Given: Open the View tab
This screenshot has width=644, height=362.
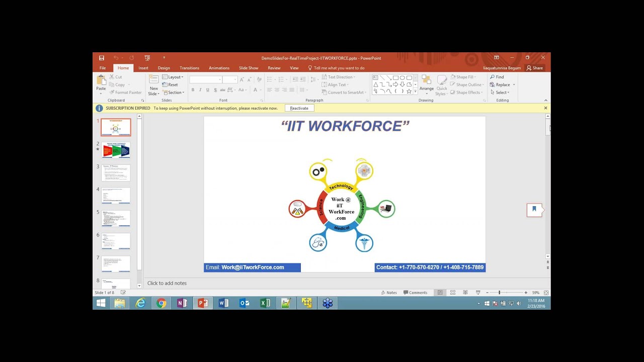Looking at the screenshot, I should (294, 68).
